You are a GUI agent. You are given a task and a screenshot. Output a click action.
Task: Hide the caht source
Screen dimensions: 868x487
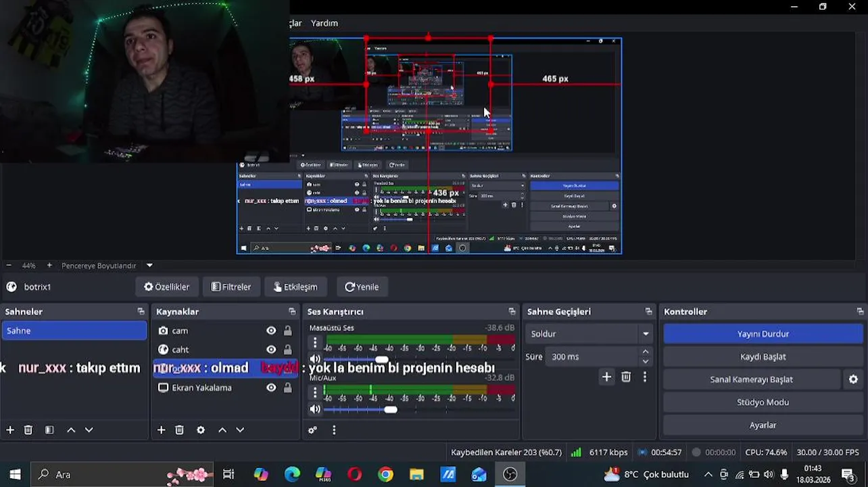pos(271,350)
